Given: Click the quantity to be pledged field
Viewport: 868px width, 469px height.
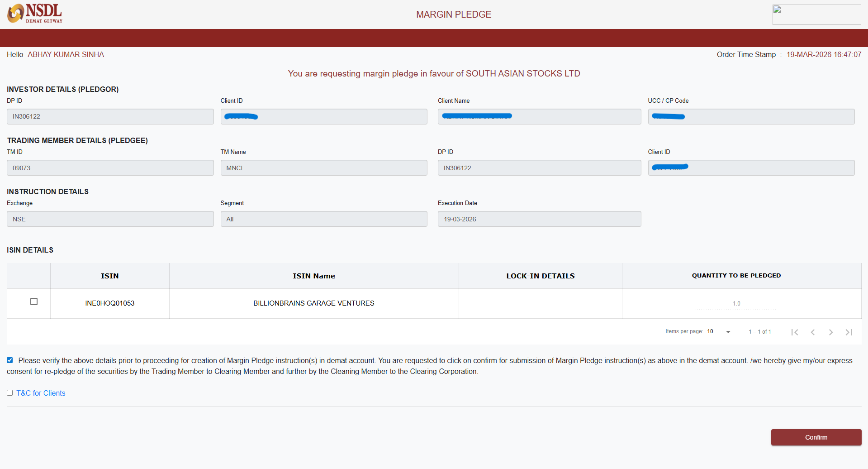Looking at the screenshot, I should tap(736, 304).
